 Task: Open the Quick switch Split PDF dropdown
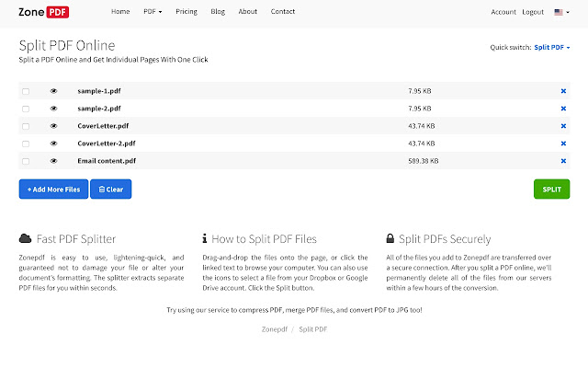click(552, 47)
